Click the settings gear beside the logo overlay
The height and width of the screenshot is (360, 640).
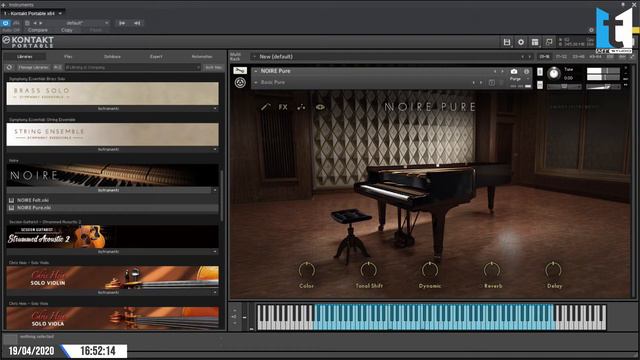[591, 30]
